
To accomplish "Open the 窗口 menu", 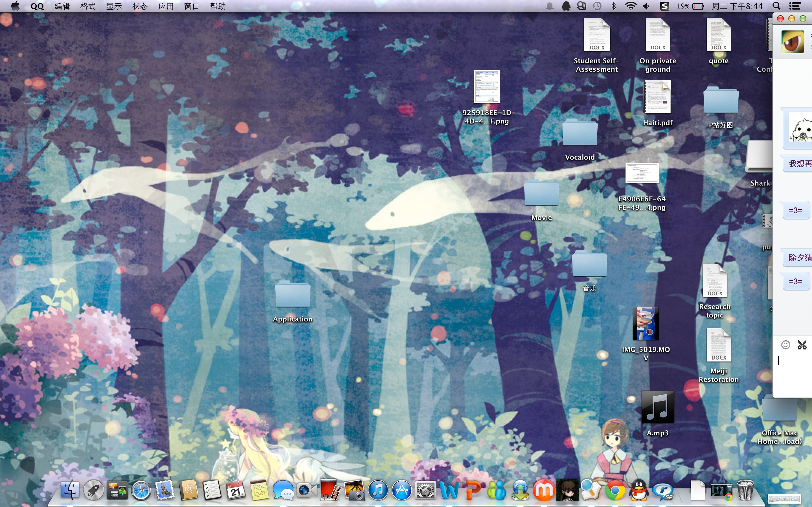I will (192, 6).
